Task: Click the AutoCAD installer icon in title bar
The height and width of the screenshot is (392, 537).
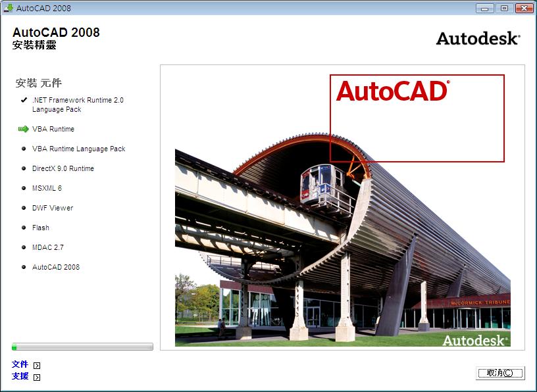Action: click(8, 7)
